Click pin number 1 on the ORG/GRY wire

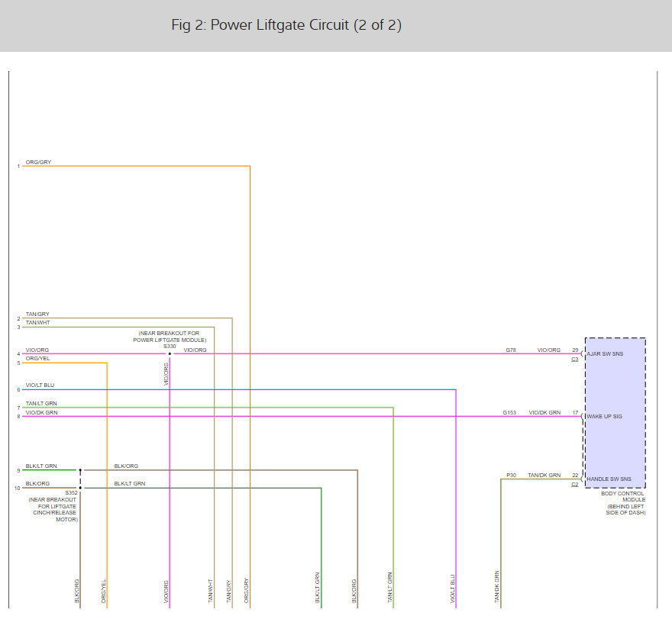[18, 166]
